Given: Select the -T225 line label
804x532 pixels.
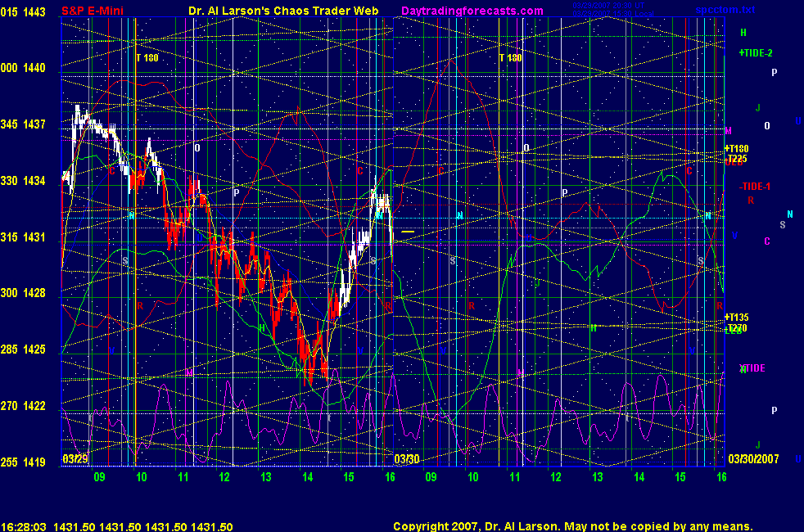Looking at the screenshot, I should (736, 158).
